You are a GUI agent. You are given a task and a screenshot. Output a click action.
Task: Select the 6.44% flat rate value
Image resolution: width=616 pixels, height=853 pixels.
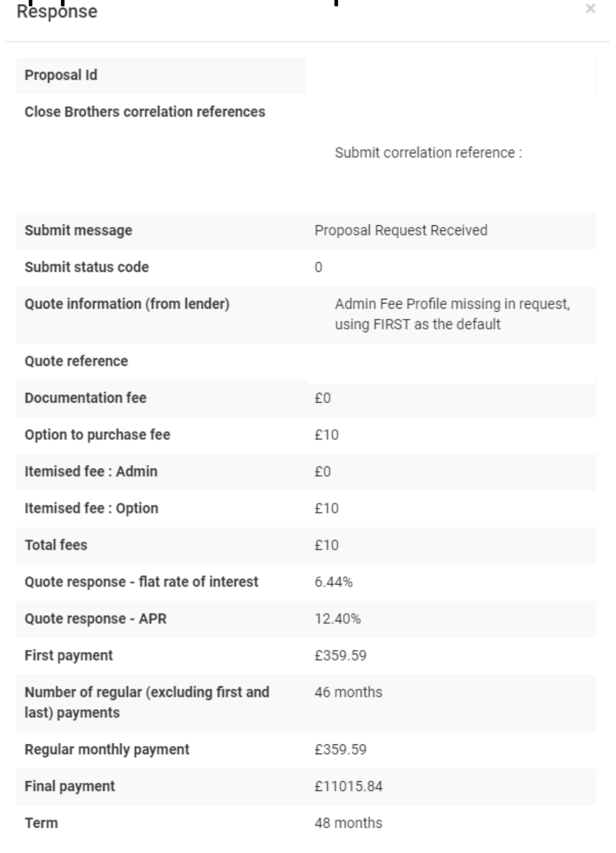(x=333, y=582)
